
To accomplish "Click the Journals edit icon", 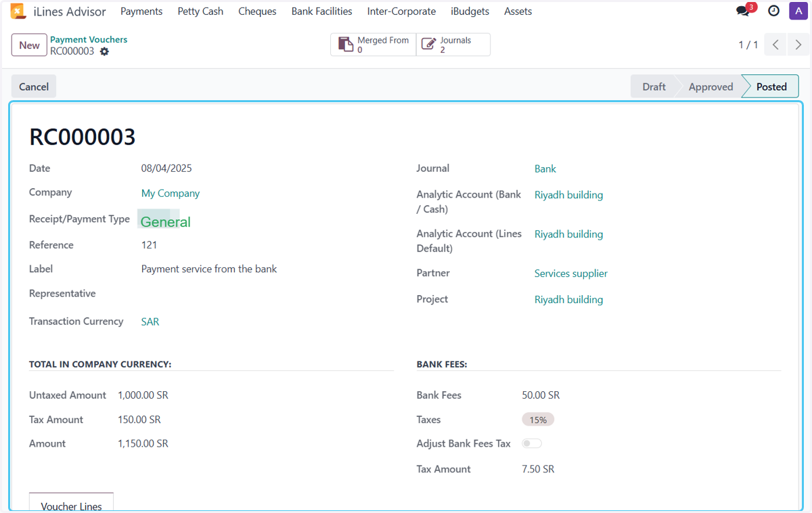I will pyautogui.click(x=428, y=45).
